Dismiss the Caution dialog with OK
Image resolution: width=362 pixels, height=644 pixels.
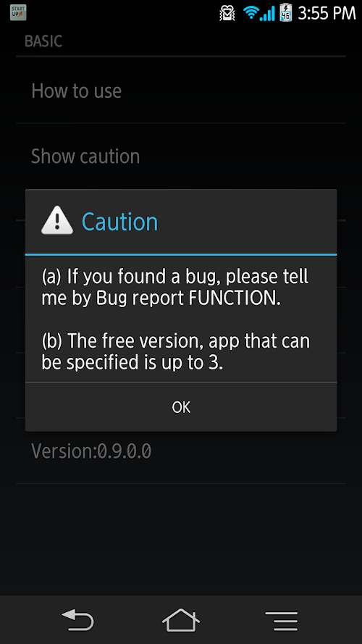coord(181,407)
